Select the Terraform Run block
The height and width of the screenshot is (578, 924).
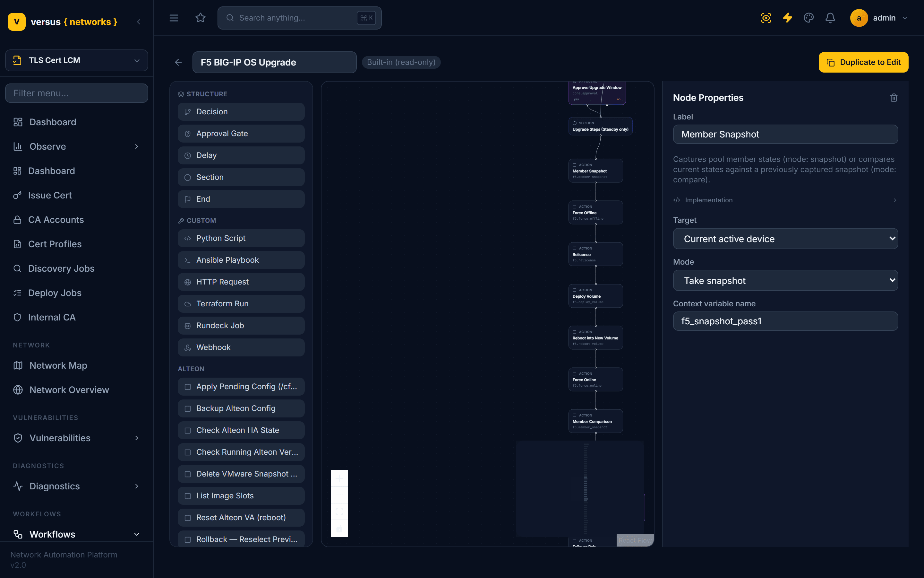point(241,303)
